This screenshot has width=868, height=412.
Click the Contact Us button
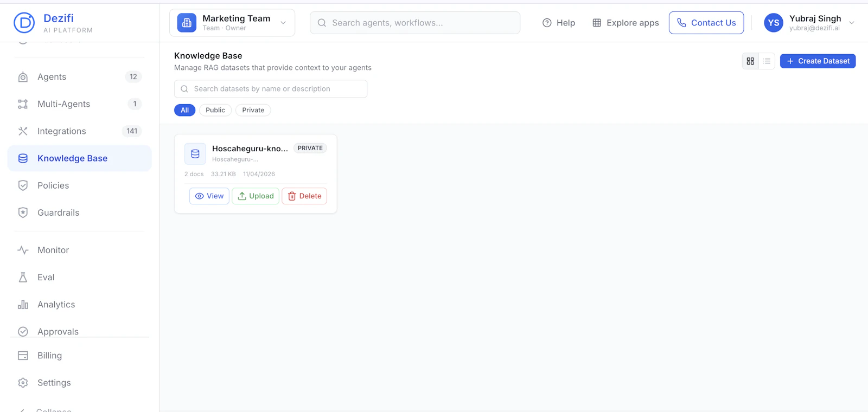(x=706, y=23)
